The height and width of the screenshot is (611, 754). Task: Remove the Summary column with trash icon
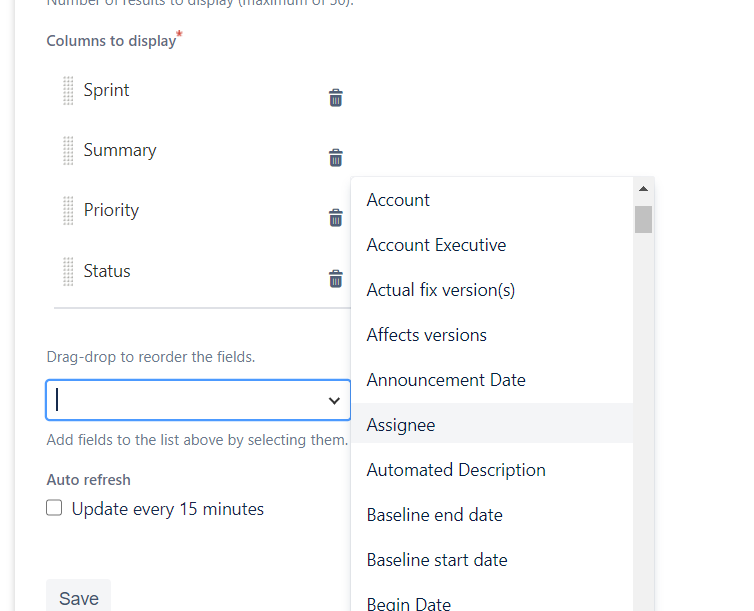click(x=336, y=158)
